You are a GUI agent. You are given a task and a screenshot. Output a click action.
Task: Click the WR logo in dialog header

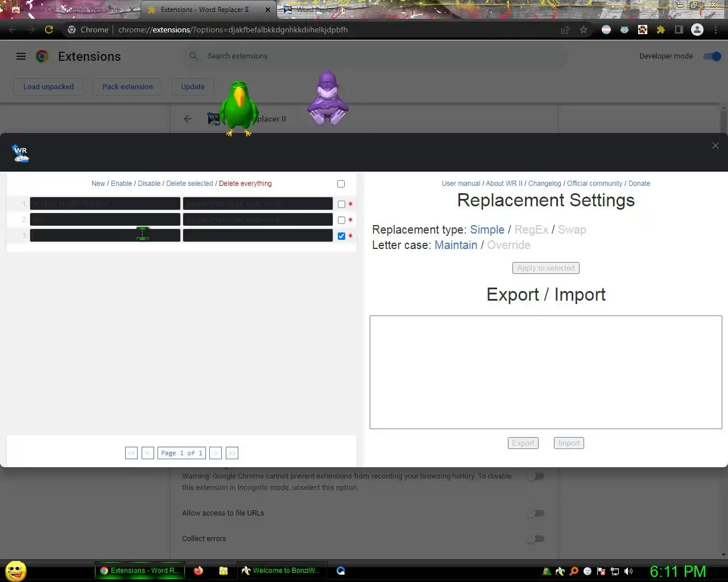(x=20, y=153)
